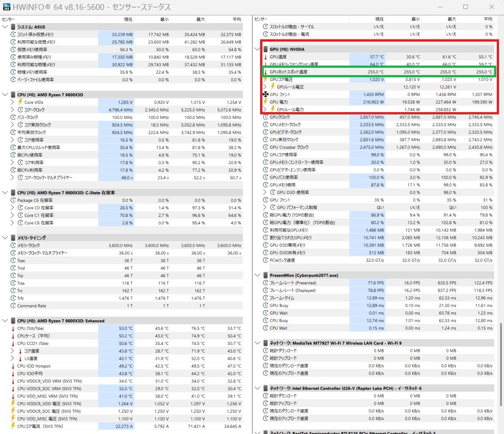Image resolution: width=504 pixels, height=434 pixels.
Task: Click the lightning icon beside CPUコア電流 (SVI3 TFN)
Action: [13, 426]
